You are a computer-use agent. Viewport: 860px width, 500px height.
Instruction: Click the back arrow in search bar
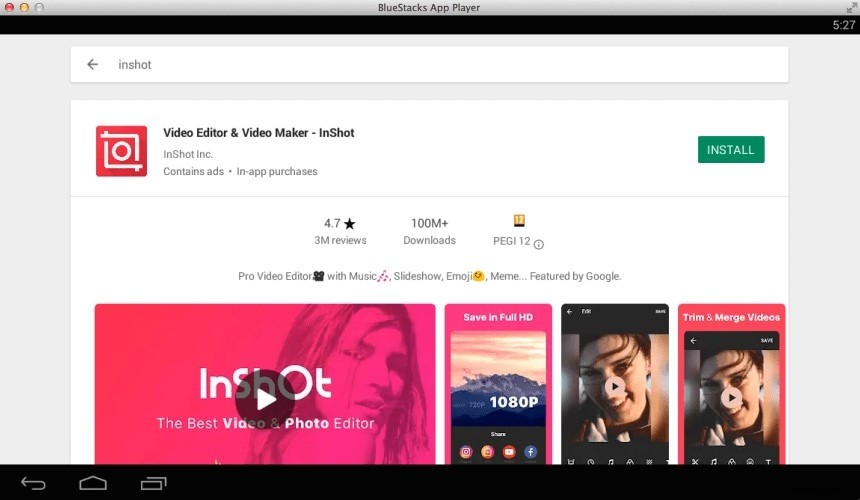93,65
